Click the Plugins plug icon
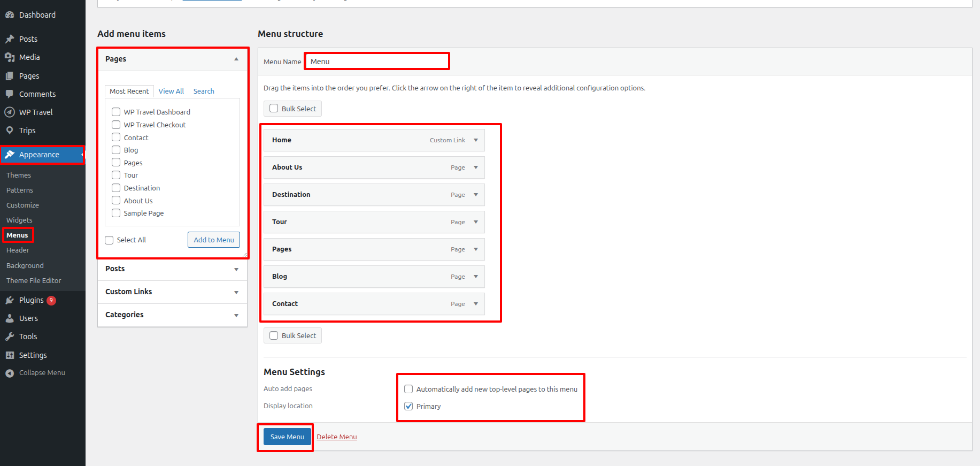Viewport: 980px width, 466px height. click(x=10, y=300)
